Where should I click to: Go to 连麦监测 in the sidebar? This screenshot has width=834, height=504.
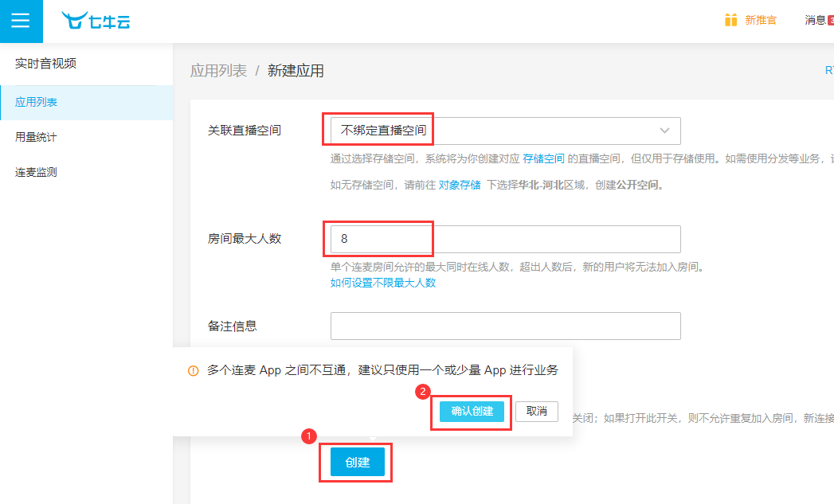coord(36,172)
